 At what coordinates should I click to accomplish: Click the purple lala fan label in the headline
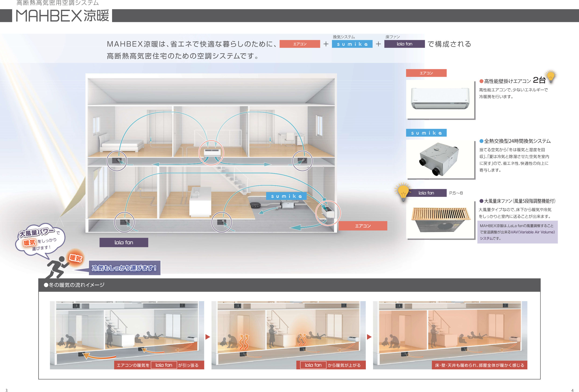pos(404,44)
